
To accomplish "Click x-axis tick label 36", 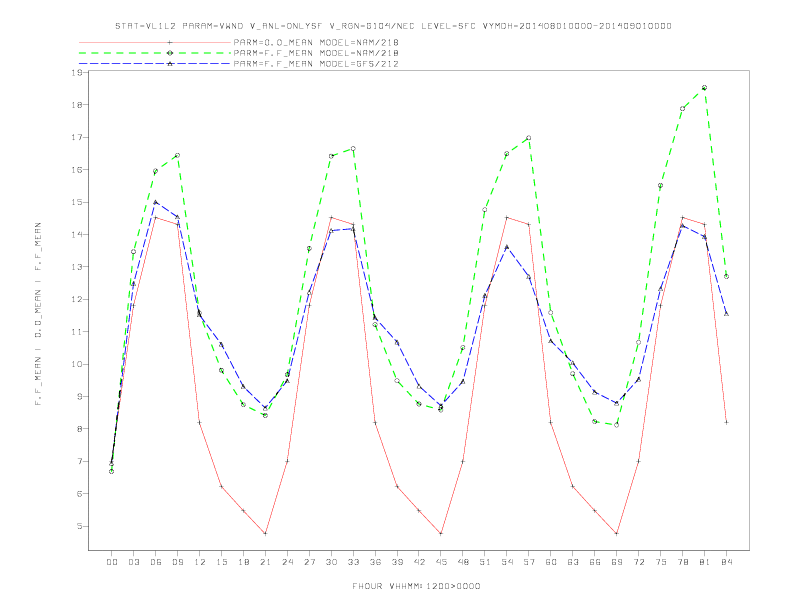I will tap(375, 562).
